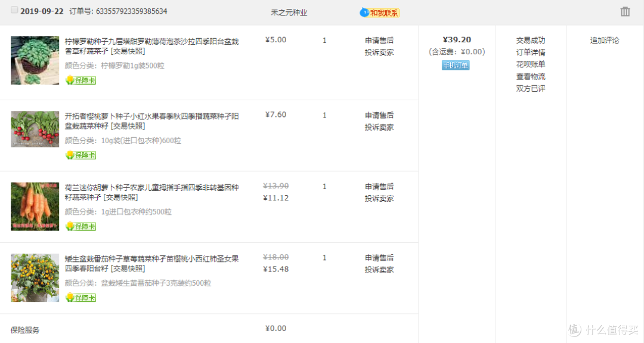The image size is (644, 343).
Task: Open 保障卡 badge for 矮生番茄 seeds
Action: 80,298
